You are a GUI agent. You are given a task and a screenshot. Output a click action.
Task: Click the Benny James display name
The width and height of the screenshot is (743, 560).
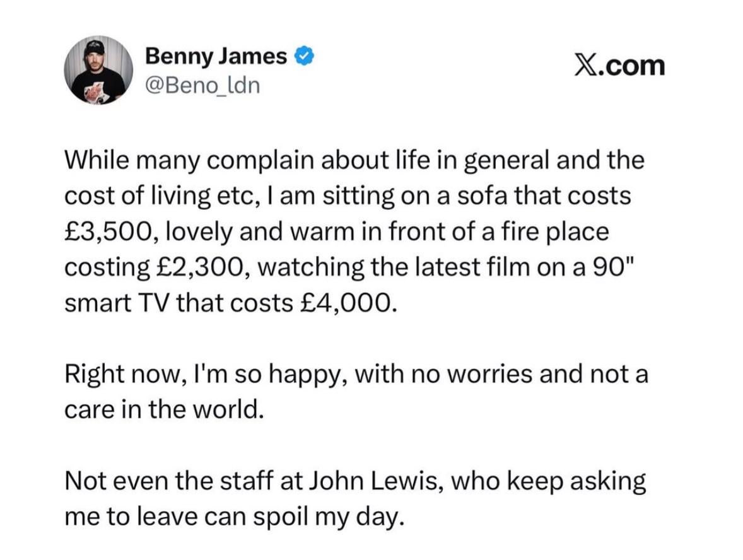(216, 57)
